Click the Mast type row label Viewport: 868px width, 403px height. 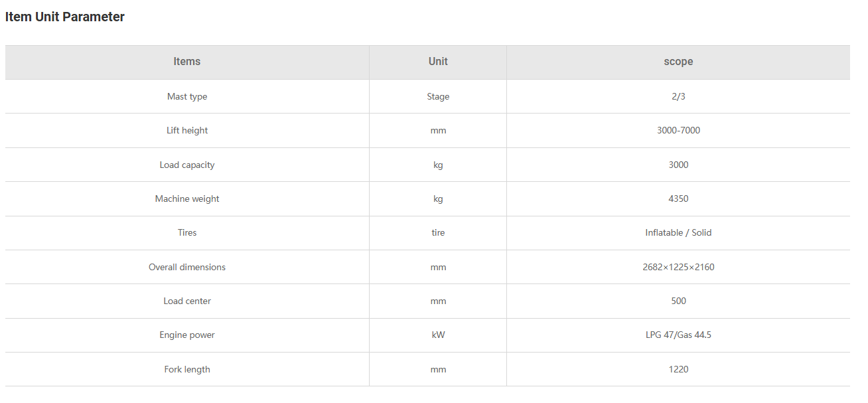pyautogui.click(x=187, y=96)
